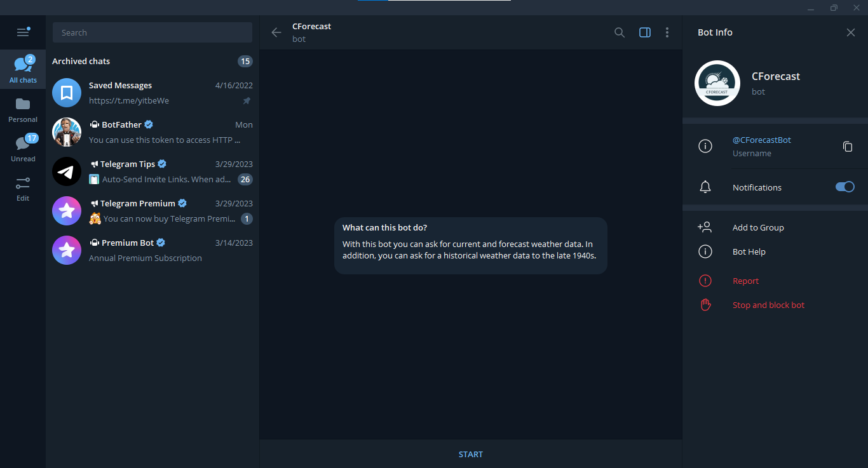The image size is (868, 468).
Task: Click the search field in the chat list
Action: [153, 32]
